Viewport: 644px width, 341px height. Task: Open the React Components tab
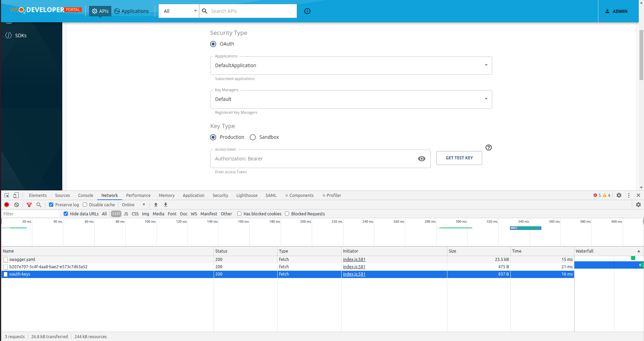pos(299,196)
